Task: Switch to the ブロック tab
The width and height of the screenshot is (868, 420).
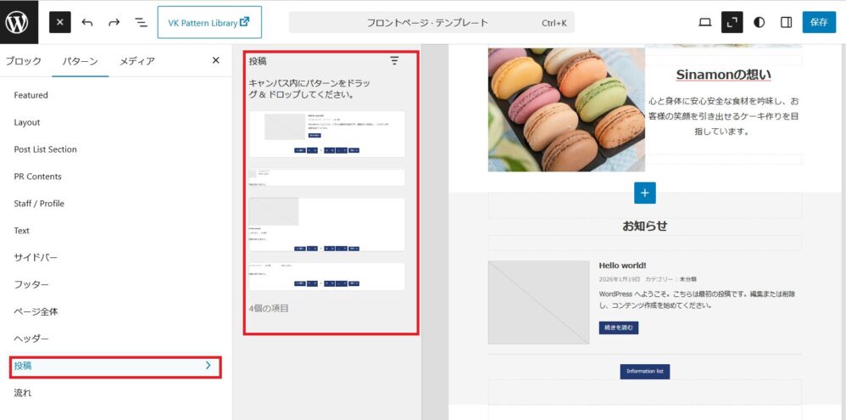Action: (24, 61)
